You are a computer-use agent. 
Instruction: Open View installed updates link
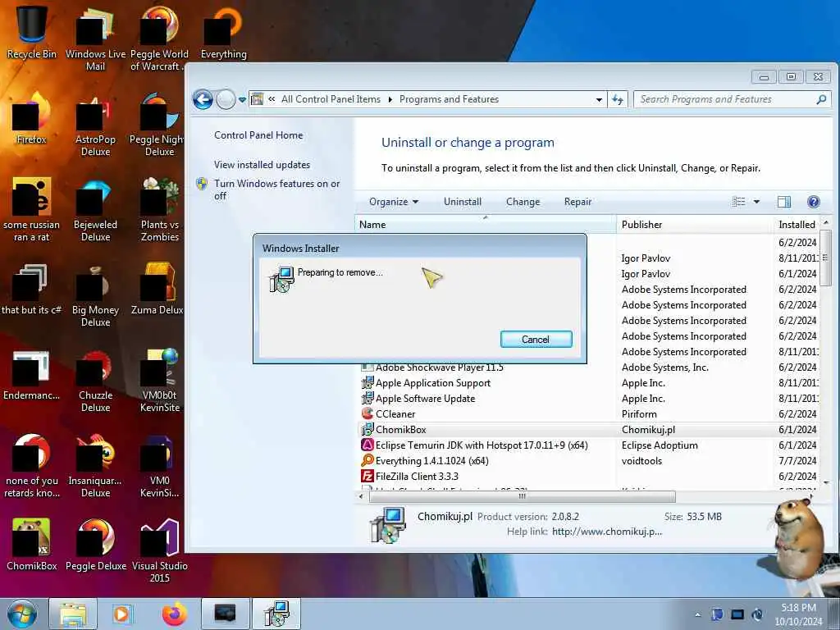262,164
